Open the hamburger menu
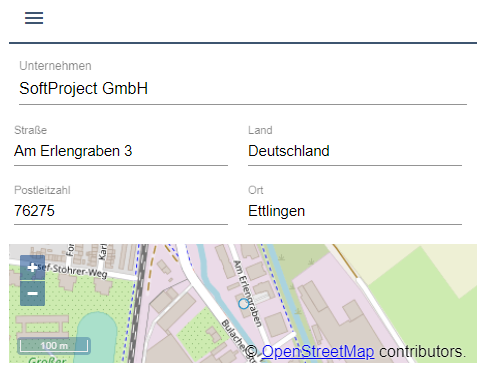The width and height of the screenshot is (485, 370). pyautogui.click(x=34, y=18)
